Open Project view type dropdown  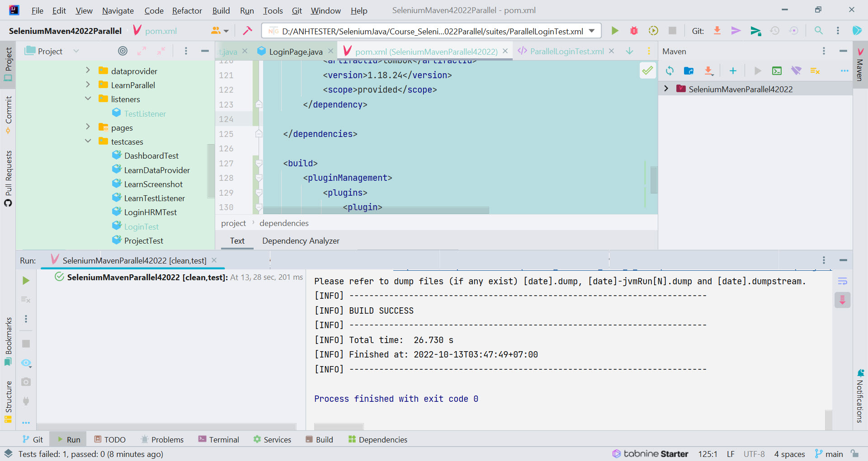point(52,51)
